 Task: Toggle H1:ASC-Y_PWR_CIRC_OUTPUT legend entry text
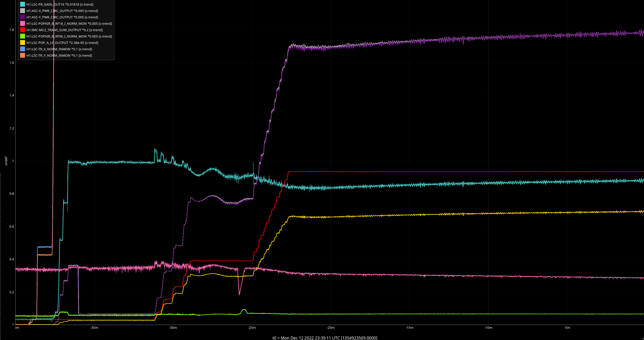[x=62, y=17]
